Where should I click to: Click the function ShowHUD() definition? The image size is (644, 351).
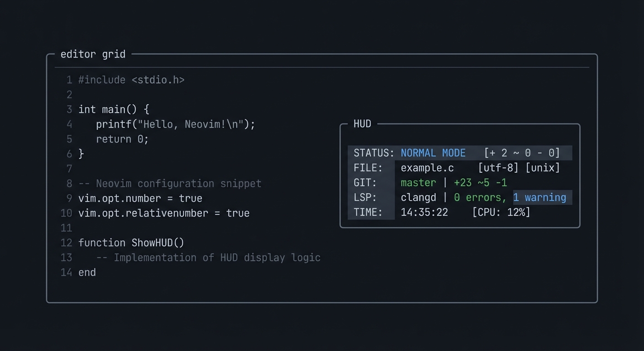[131, 243]
